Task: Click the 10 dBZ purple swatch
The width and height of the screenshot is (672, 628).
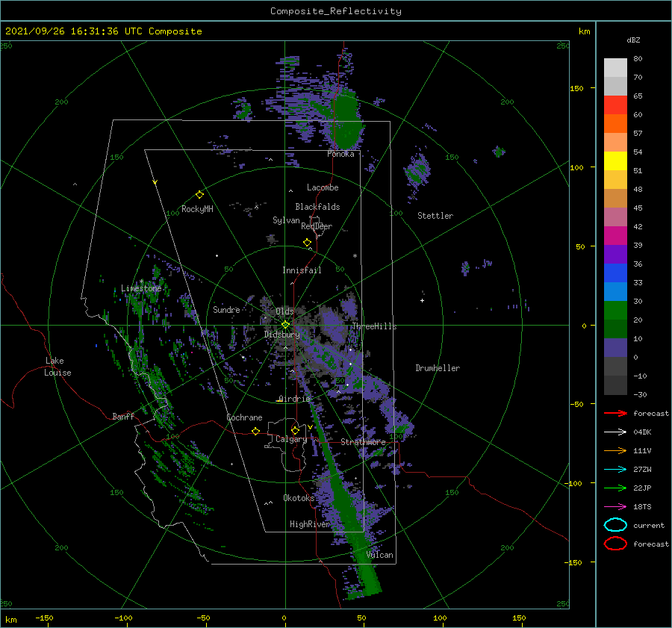Action: click(x=615, y=348)
